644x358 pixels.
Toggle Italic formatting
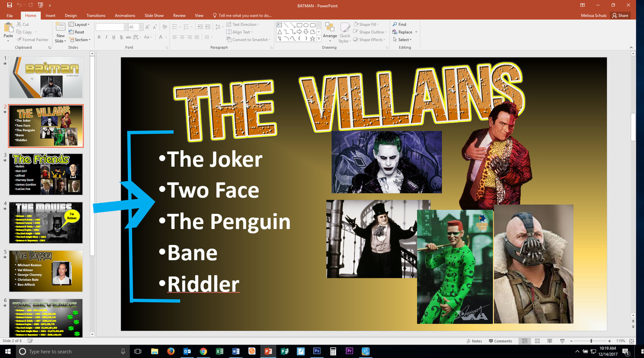click(x=106, y=37)
